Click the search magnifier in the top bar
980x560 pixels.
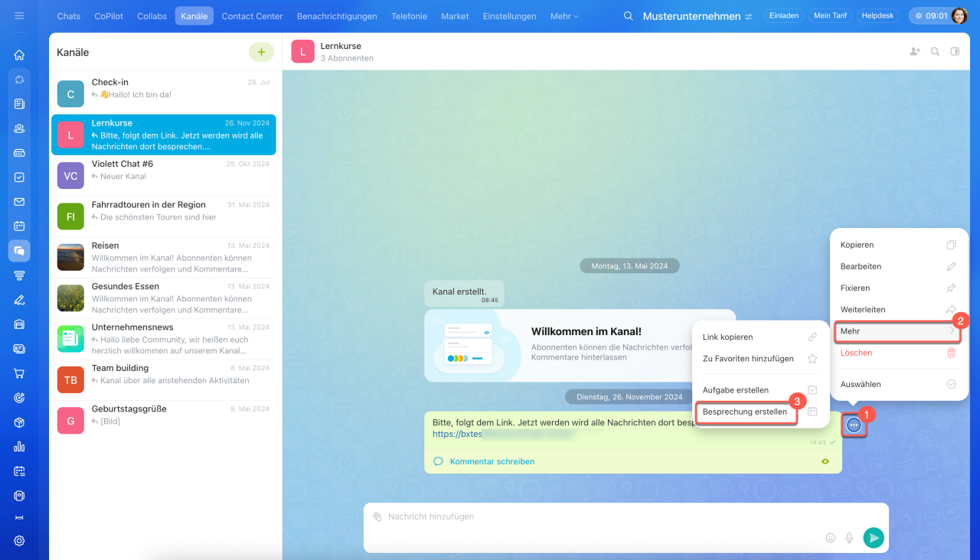click(628, 16)
